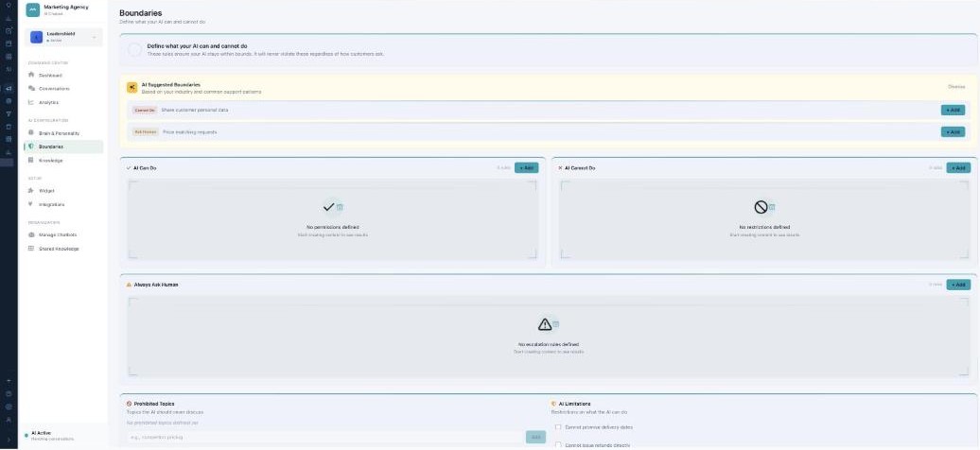The height and width of the screenshot is (450, 980).
Task: Click the top icon in the dark rail
Action: point(9,5)
